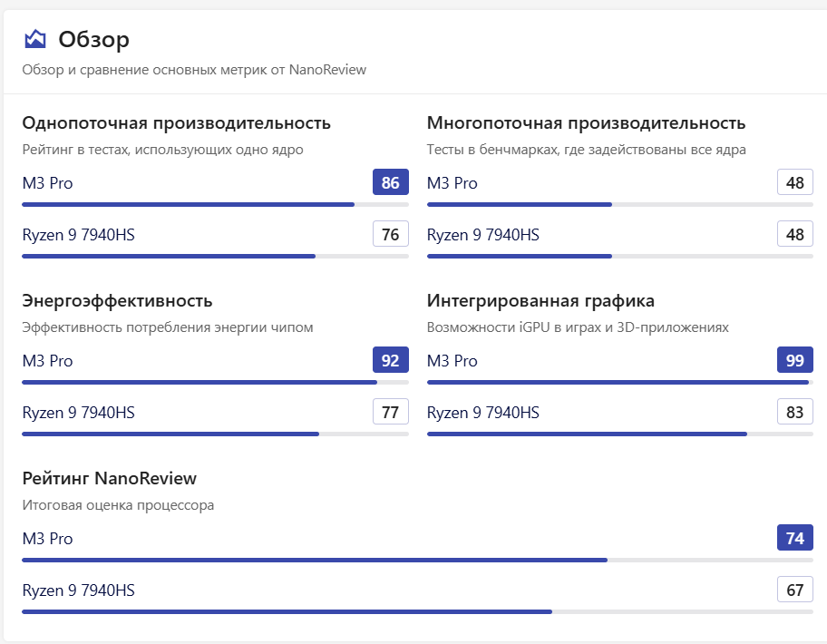Click the Ryzen 9 7940HS NanoReview rating 67
827x644 pixels.
click(x=795, y=590)
